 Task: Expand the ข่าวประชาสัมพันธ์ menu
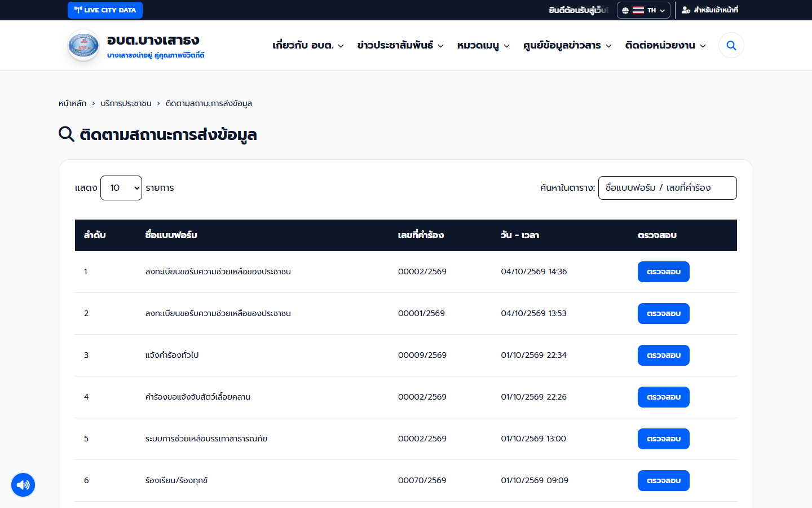[400, 45]
